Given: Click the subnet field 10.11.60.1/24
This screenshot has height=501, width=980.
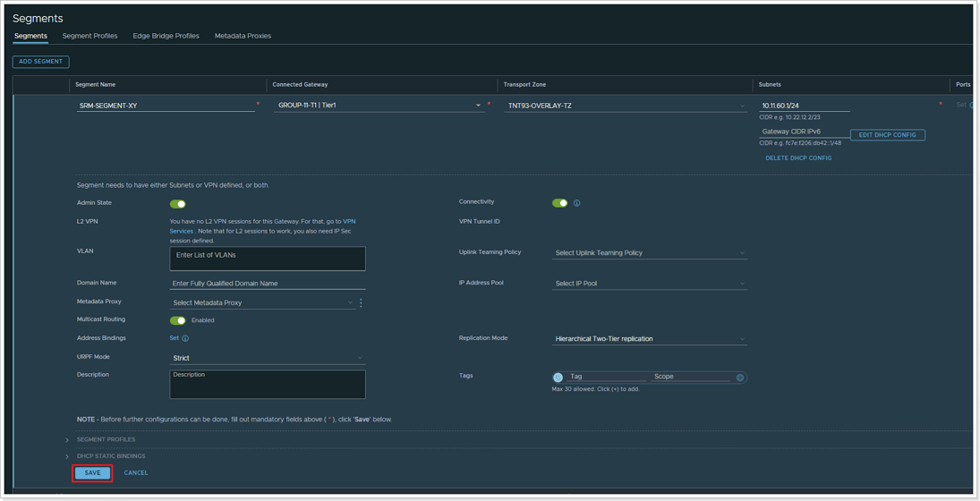Looking at the screenshot, I should 805,106.
